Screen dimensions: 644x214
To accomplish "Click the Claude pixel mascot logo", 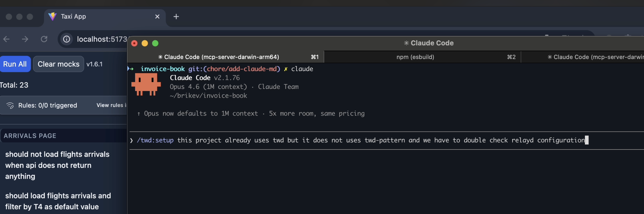I will click(146, 84).
